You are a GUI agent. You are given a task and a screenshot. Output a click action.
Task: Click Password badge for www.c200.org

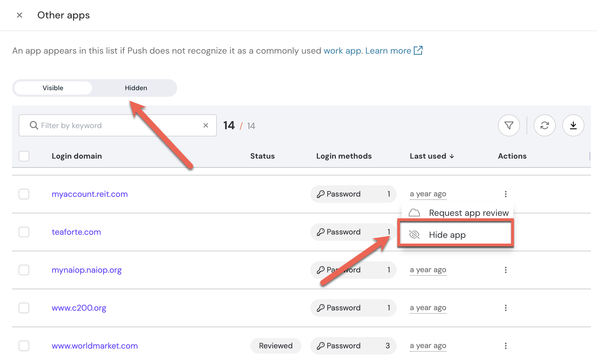click(x=353, y=308)
